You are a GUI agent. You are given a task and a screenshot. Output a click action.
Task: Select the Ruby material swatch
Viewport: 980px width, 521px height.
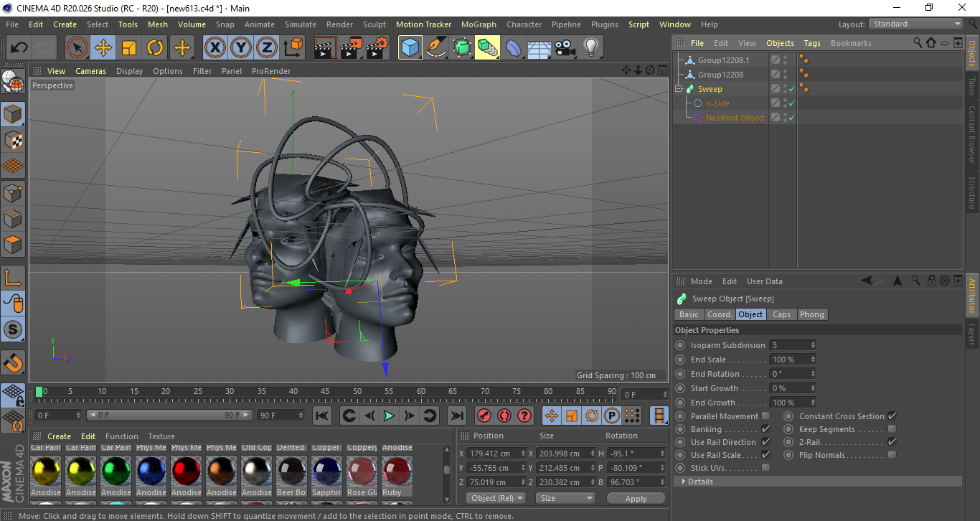[397, 470]
